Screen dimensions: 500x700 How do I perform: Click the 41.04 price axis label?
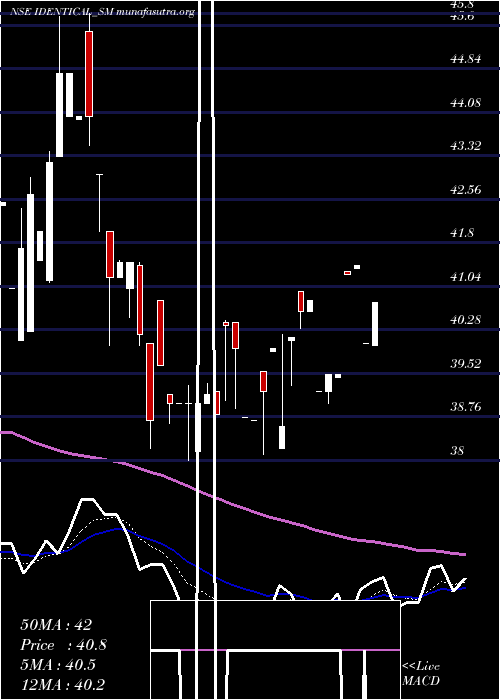[x=466, y=277]
